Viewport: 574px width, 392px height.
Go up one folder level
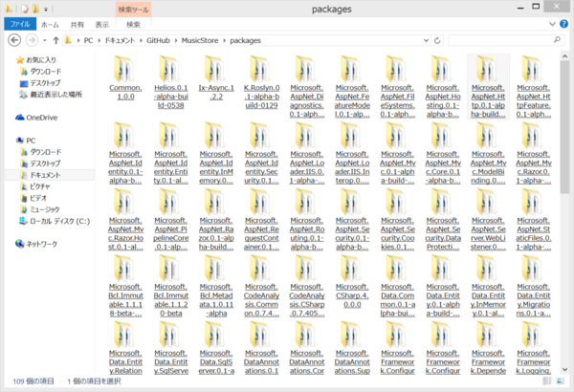coord(56,40)
